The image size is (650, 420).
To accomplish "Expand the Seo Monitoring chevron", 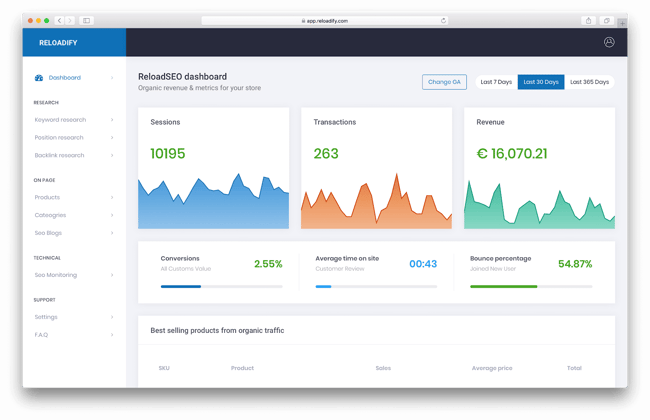I will 112,275.
